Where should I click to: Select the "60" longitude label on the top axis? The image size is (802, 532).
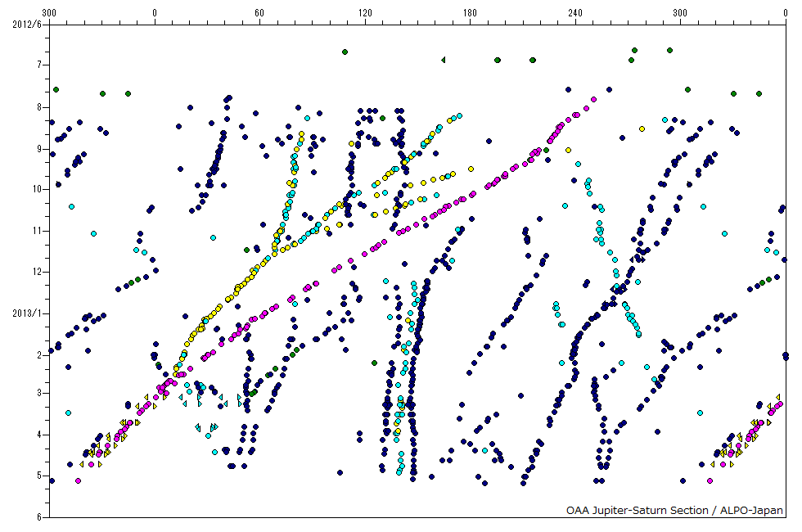(260, 13)
